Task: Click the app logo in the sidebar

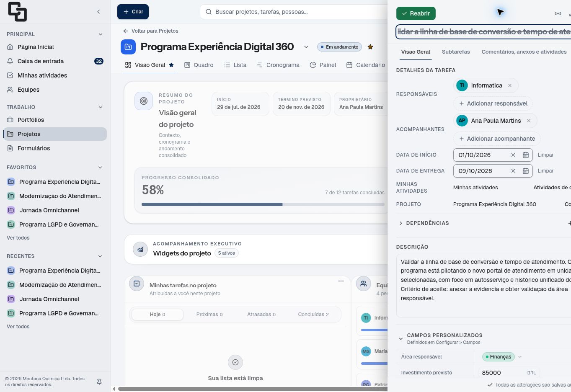Action: click(x=17, y=12)
